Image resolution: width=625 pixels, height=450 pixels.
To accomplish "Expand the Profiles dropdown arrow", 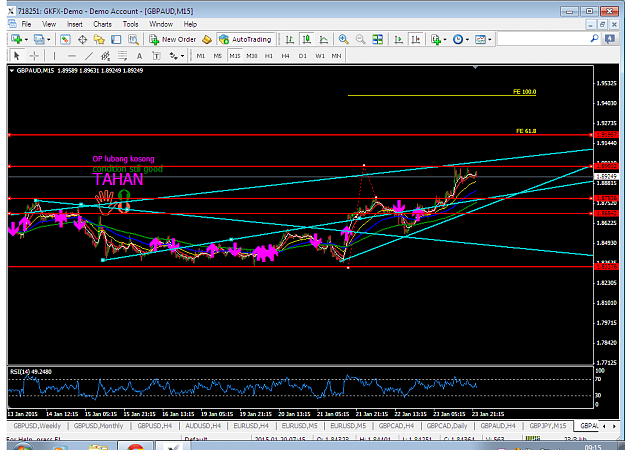I will click(49, 39).
